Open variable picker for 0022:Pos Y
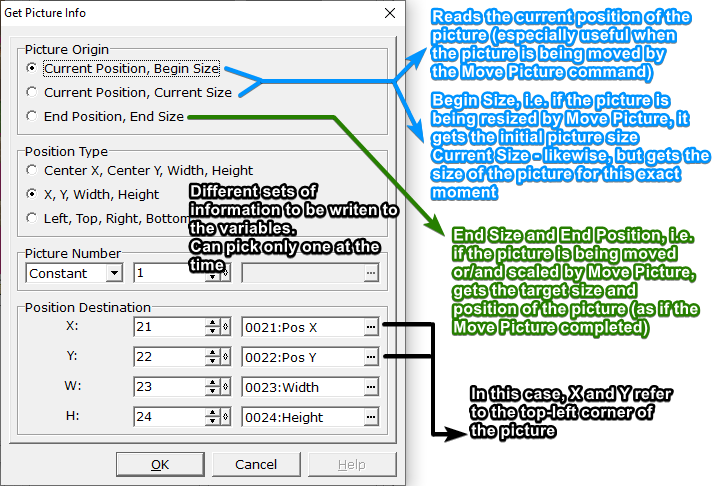Viewport: 715px width, 486px height. 371,357
